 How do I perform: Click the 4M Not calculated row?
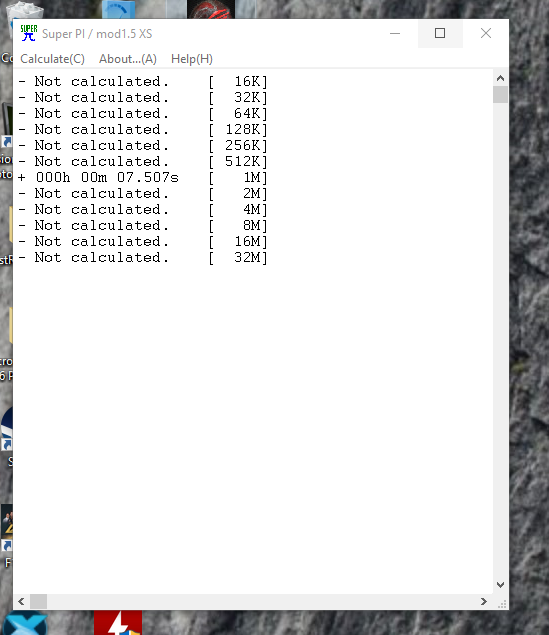coord(143,209)
